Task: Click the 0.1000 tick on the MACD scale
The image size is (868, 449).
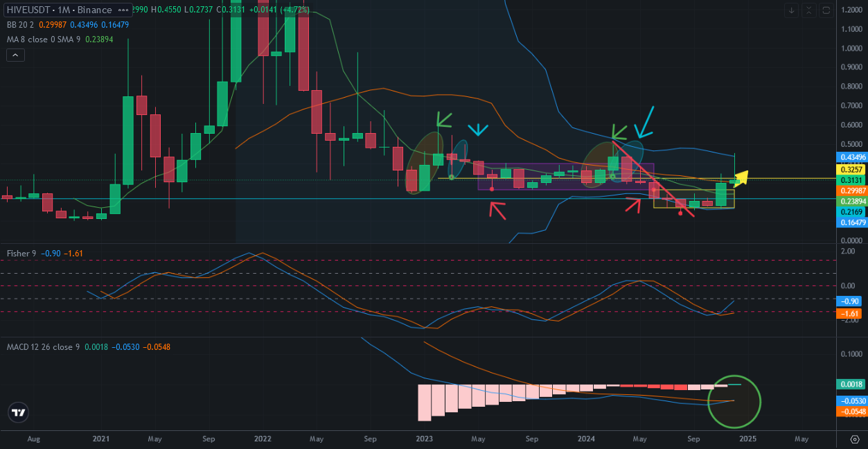Action: (851, 354)
